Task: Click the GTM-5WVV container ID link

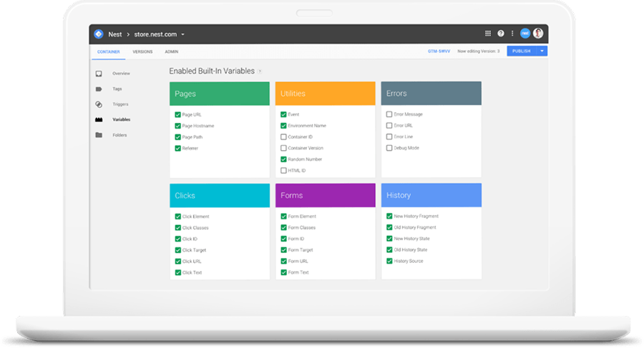Action: tap(438, 51)
